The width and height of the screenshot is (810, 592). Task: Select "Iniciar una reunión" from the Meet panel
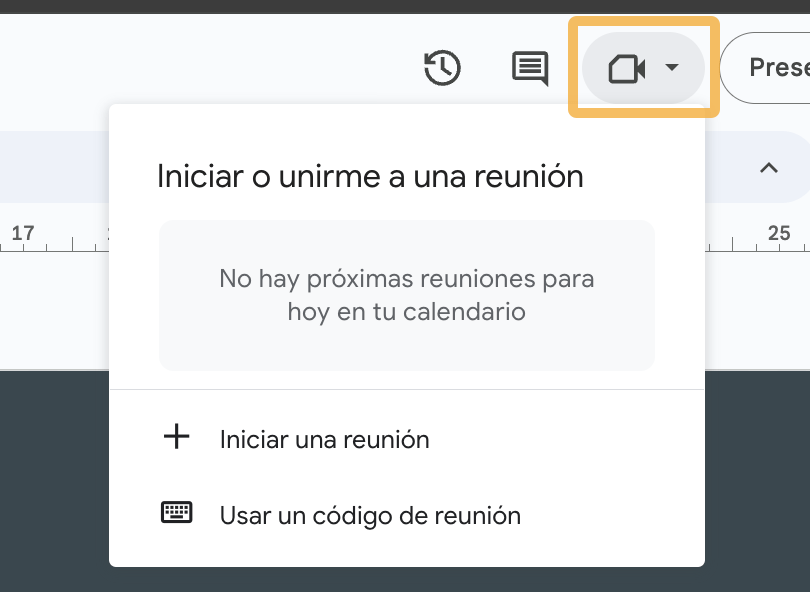point(324,439)
